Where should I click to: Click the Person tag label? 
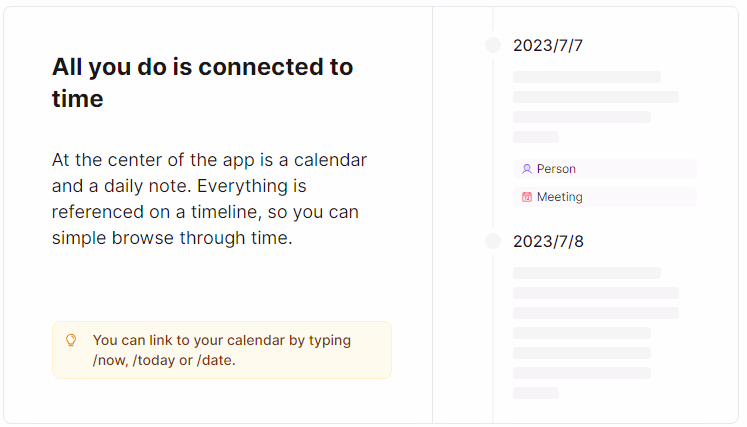[x=556, y=169]
